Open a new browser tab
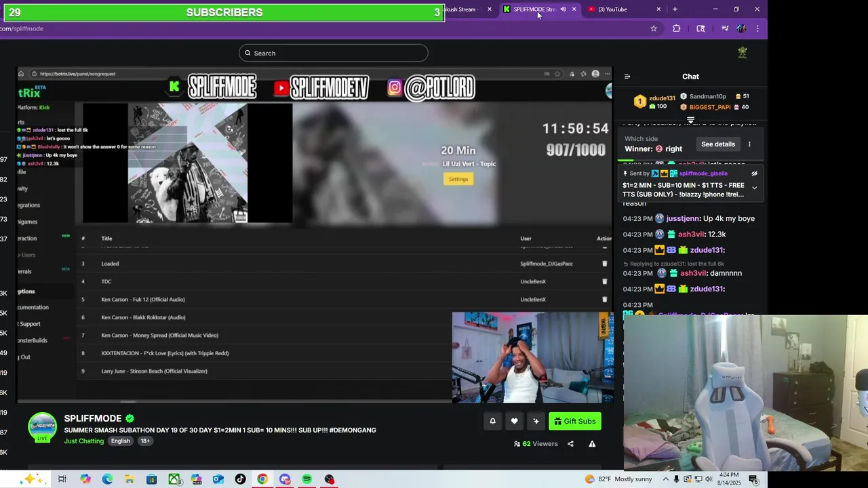 675,9
